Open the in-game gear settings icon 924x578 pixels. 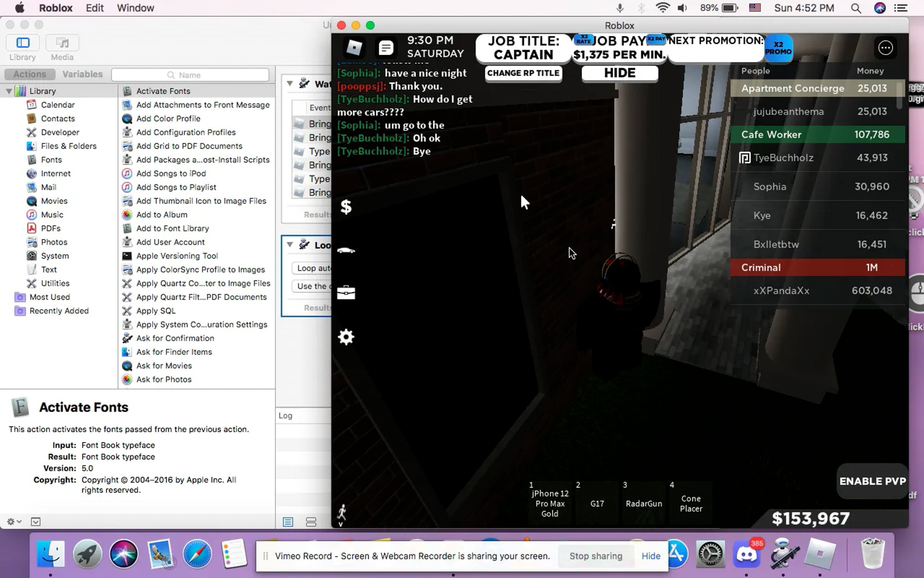tap(346, 337)
